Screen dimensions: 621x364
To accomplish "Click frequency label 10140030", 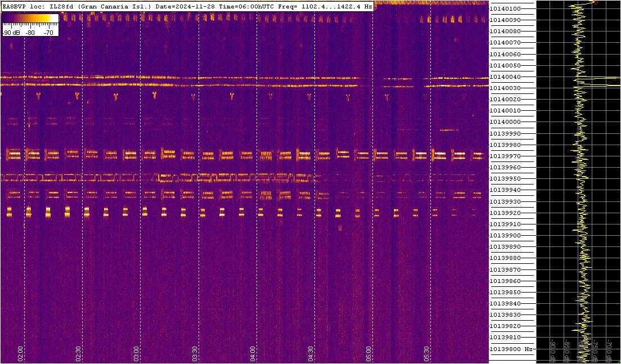I will coord(505,88).
